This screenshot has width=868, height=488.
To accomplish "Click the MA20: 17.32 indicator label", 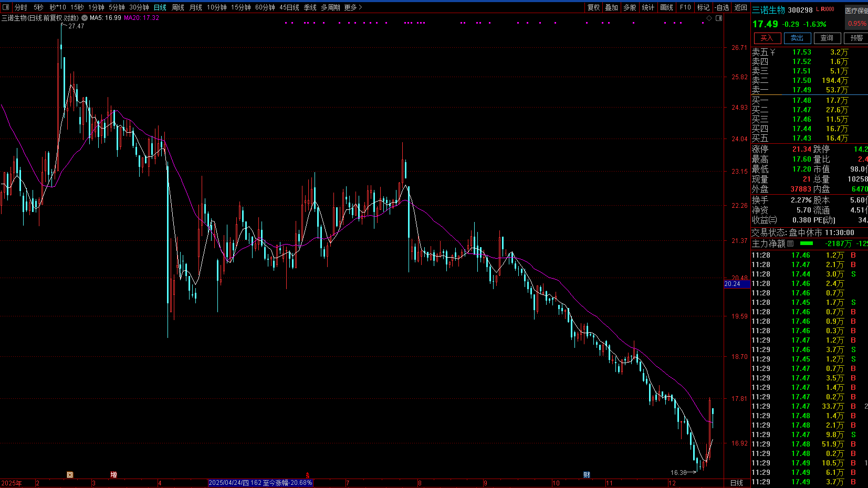I will point(142,18).
